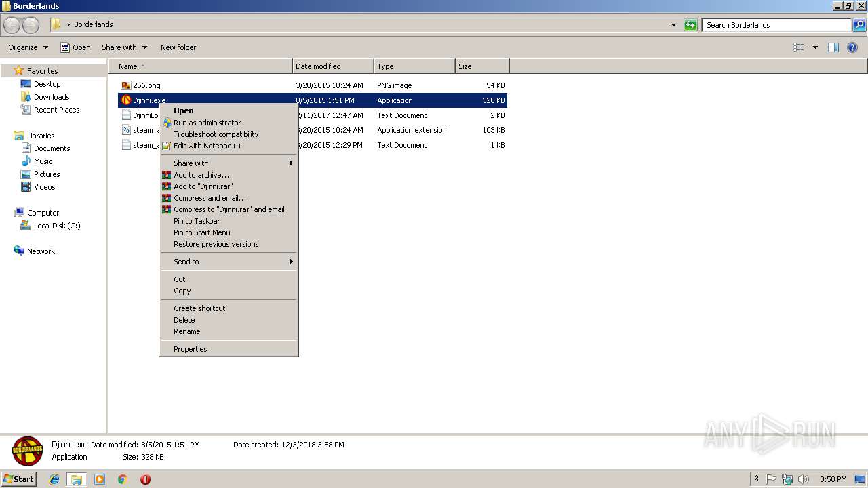Sort by the Date modified column header
The height and width of the screenshot is (488, 868).
point(333,66)
